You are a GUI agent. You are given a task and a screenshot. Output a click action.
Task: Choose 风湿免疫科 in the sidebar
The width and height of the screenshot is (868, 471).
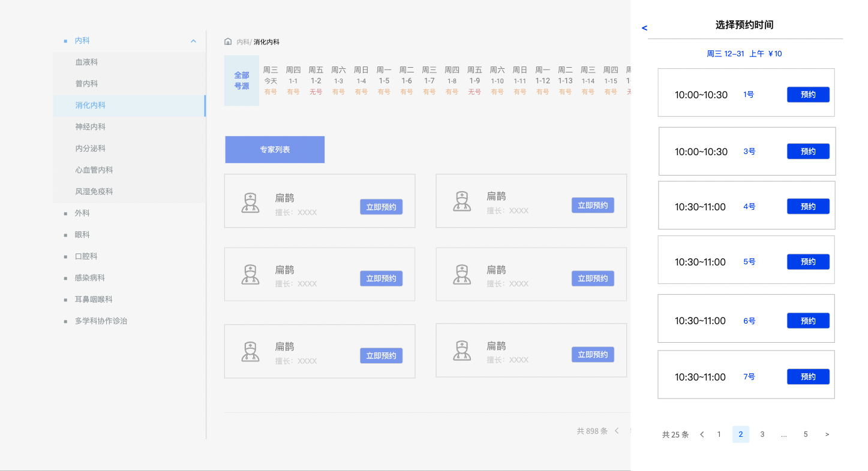pyautogui.click(x=129, y=192)
